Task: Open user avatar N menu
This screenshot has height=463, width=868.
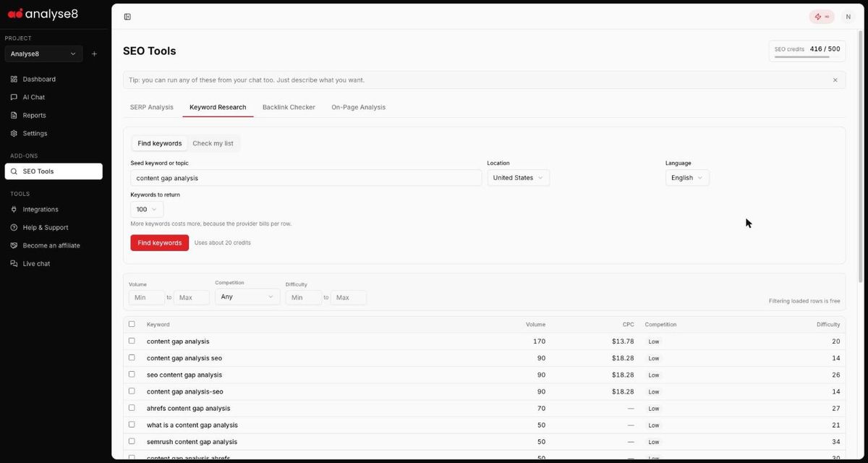Action: (848, 17)
